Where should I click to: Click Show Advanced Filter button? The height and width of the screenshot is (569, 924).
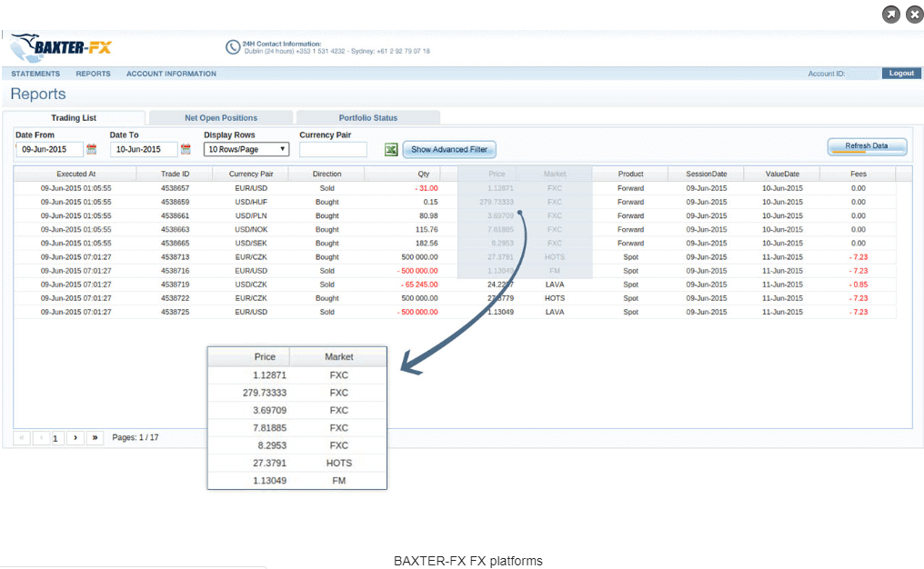coord(449,150)
